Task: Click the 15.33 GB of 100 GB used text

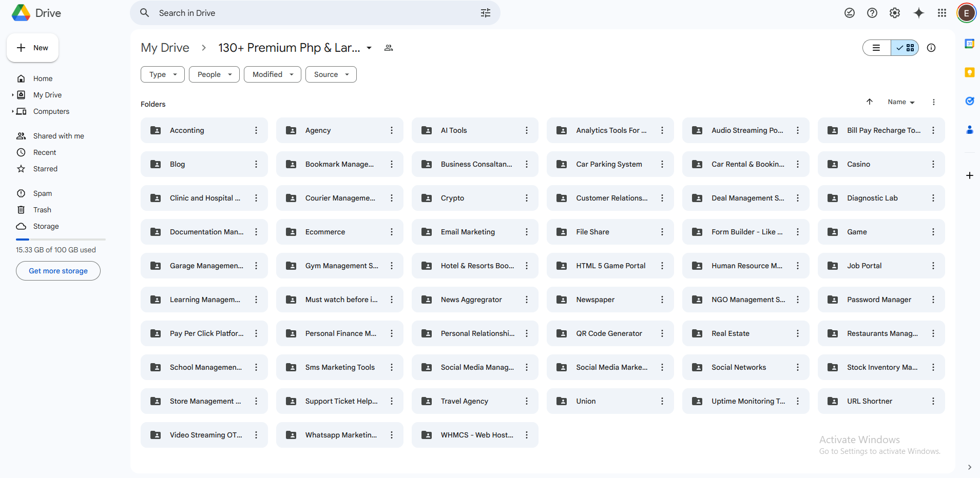Action: point(56,250)
